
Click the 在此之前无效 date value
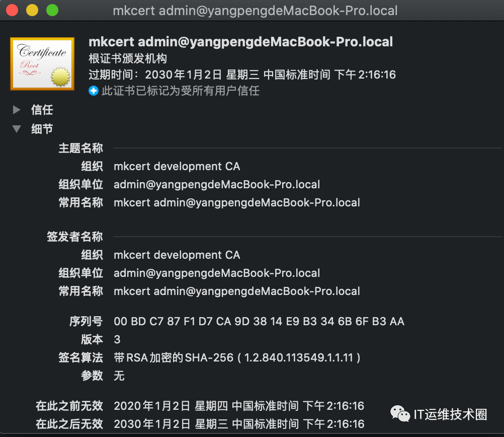[239, 406]
